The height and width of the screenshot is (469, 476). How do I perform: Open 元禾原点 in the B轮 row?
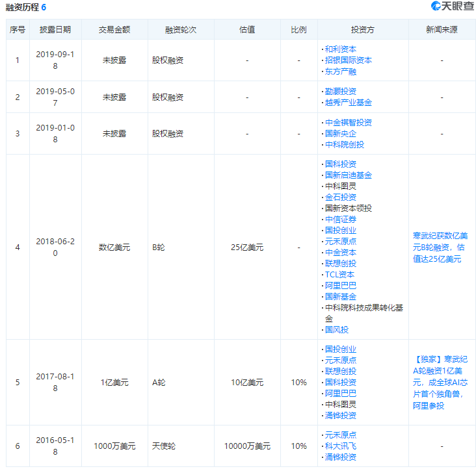tap(340, 242)
